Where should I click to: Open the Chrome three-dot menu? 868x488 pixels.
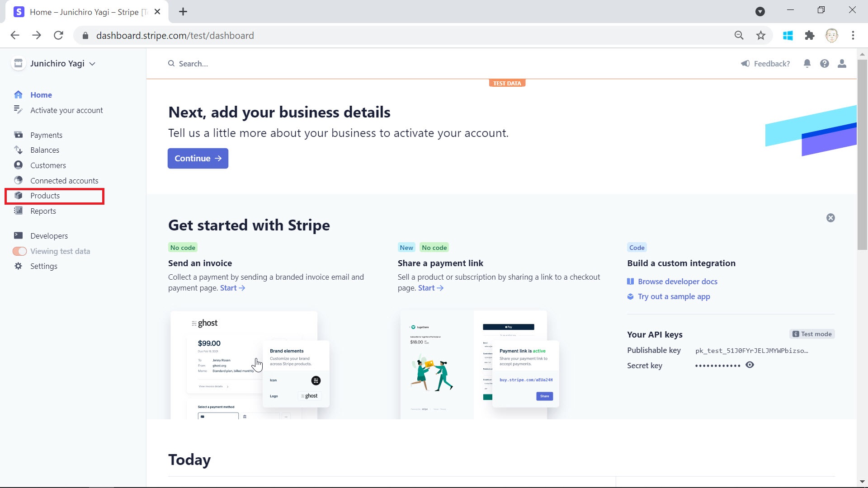pyautogui.click(x=853, y=35)
